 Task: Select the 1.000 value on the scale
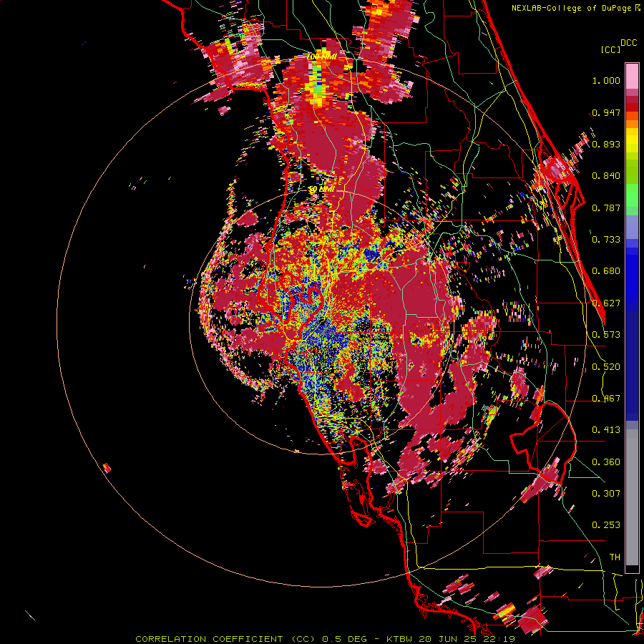click(606, 80)
